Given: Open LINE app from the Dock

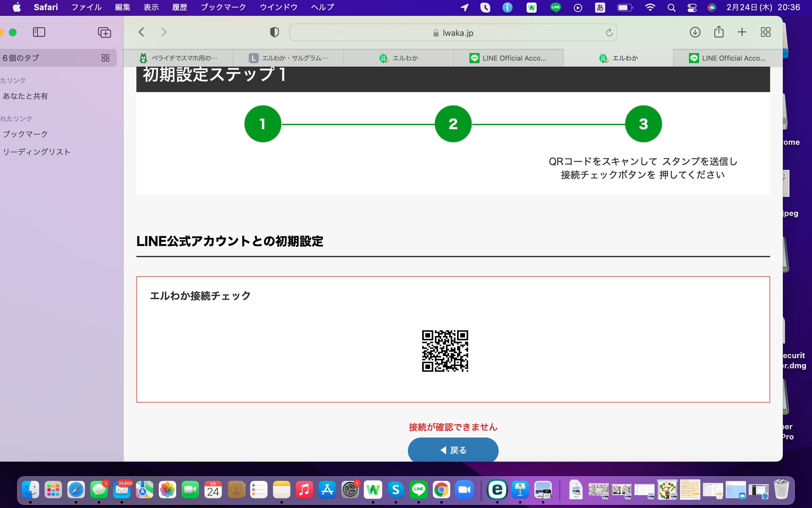Looking at the screenshot, I should pos(418,490).
